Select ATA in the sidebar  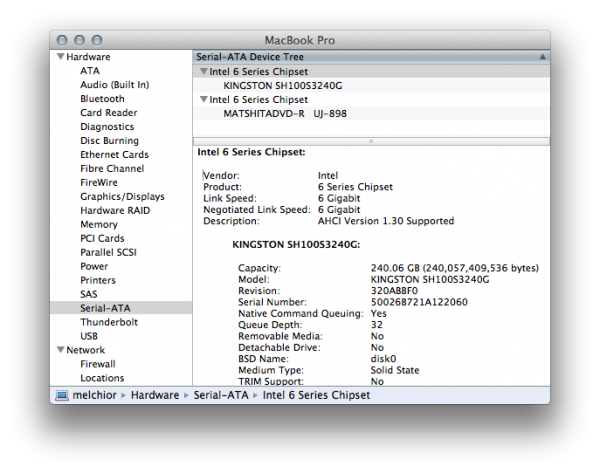click(90, 71)
